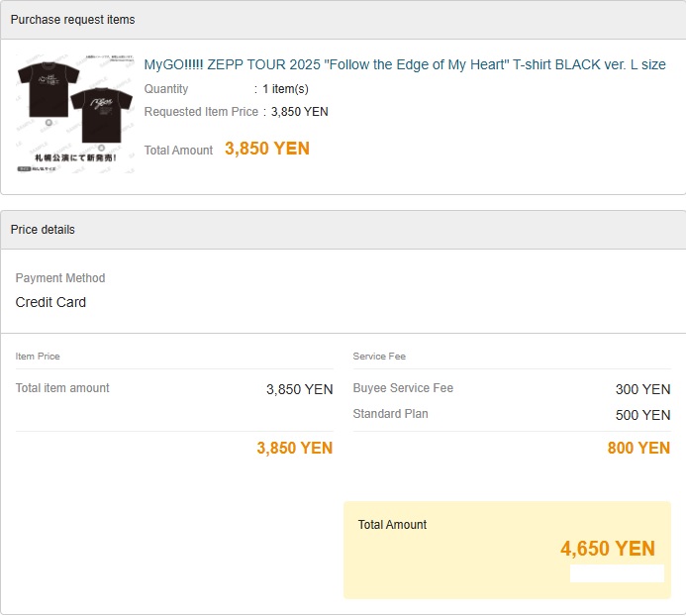Click the Service Fee column heading
The height and width of the screenshot is (616, 686).
coord(379,356)
